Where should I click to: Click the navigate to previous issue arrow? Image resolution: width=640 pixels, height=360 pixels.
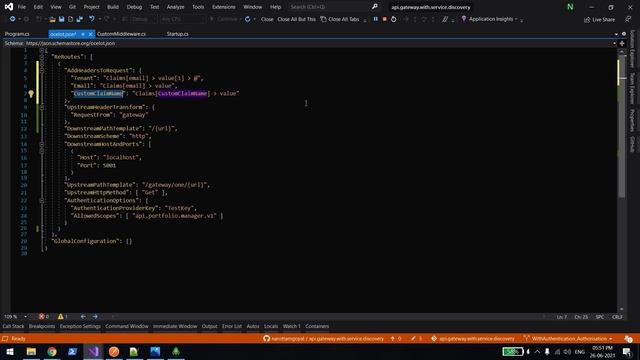tap(83, 317)
